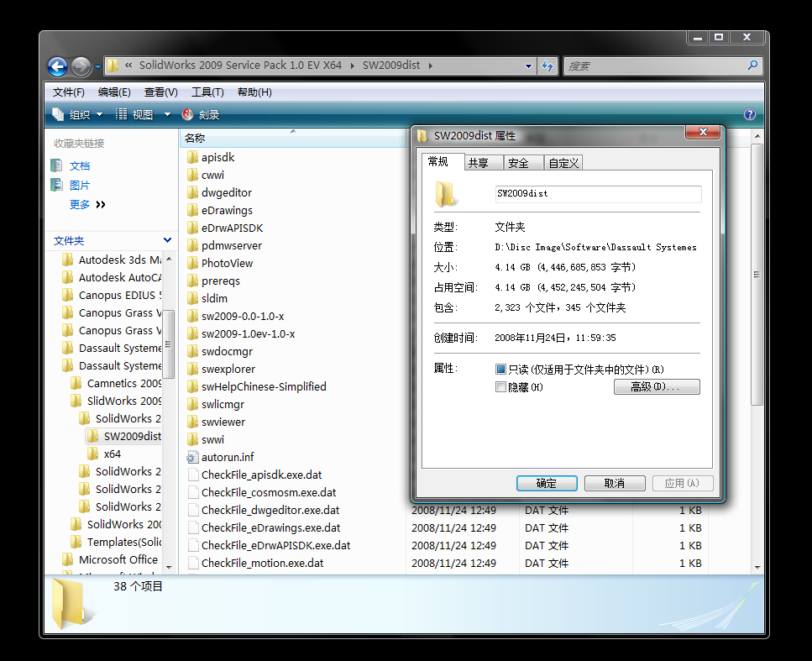Expand 更多 favorite links
Image resolution: width=812 pixels, height=661 pixels.
tap(87, 205)
